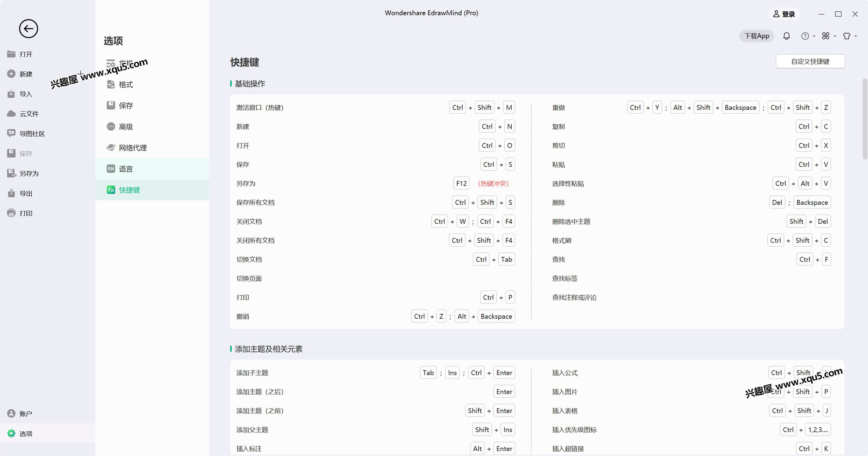Open the apps grid dropdown

point(829,36)
